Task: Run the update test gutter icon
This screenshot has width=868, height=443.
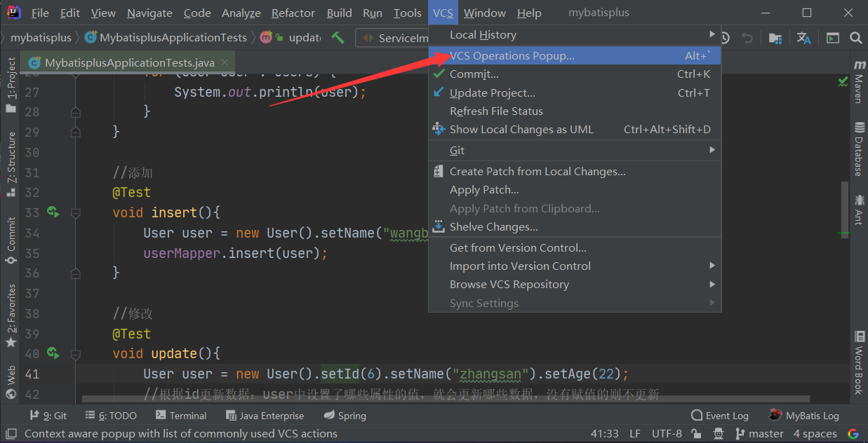Action: click(53, 353)
